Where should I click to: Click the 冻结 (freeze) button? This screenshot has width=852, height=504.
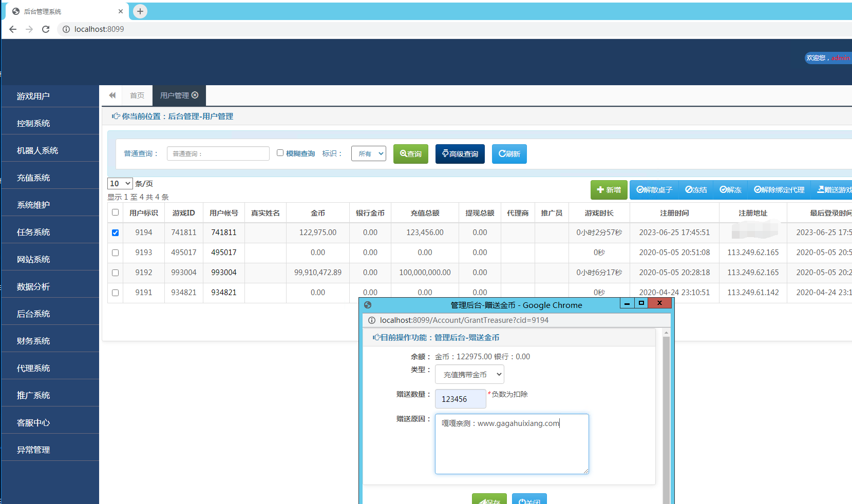696,190
